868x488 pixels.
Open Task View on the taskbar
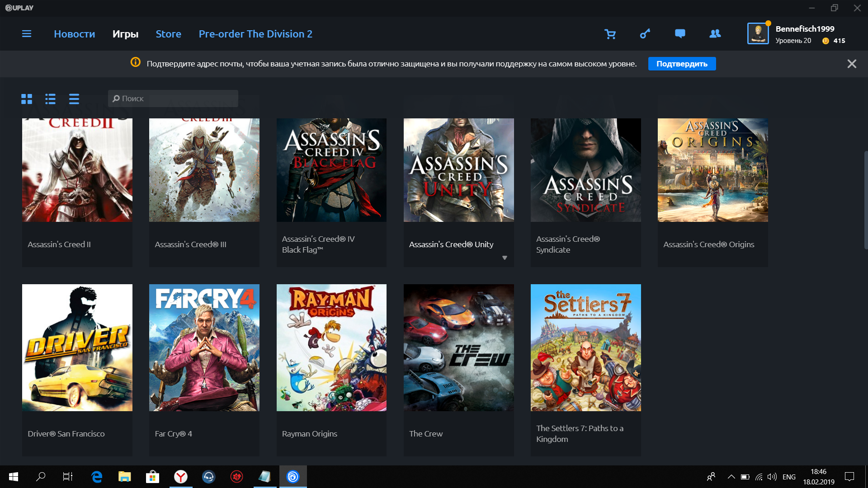click(68, 477)
